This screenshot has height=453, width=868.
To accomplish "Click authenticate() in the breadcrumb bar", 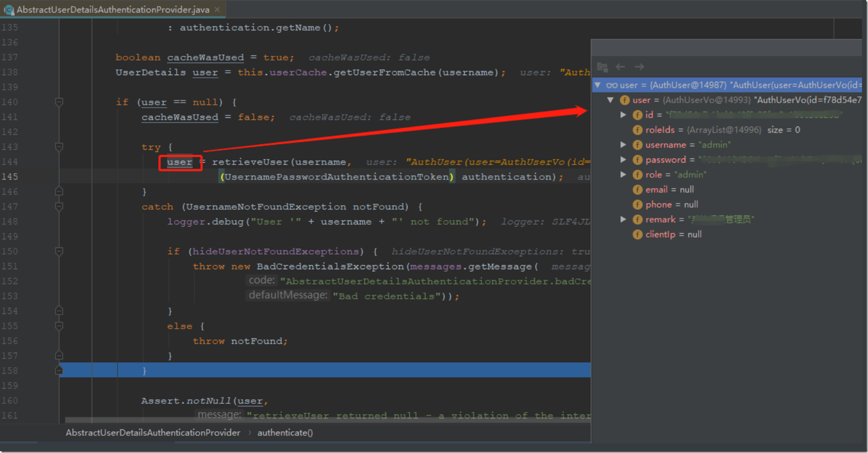I will [x=285, y=433].
